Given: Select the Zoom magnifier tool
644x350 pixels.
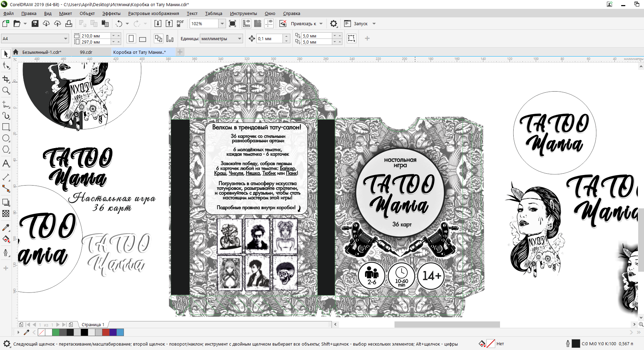Looking at the screenshot, I should point(6,91).
